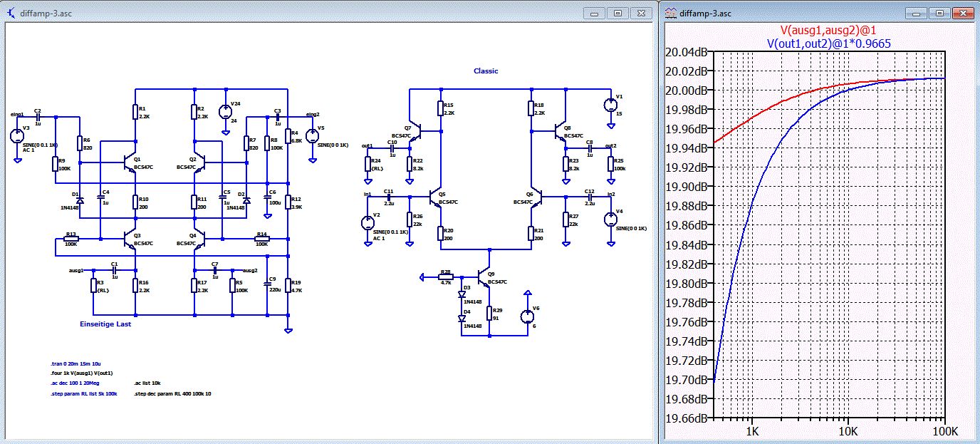Maximize the schematic diffamp-3.asc window
This screenshot has width=980, height=444.
coord(617,13)
